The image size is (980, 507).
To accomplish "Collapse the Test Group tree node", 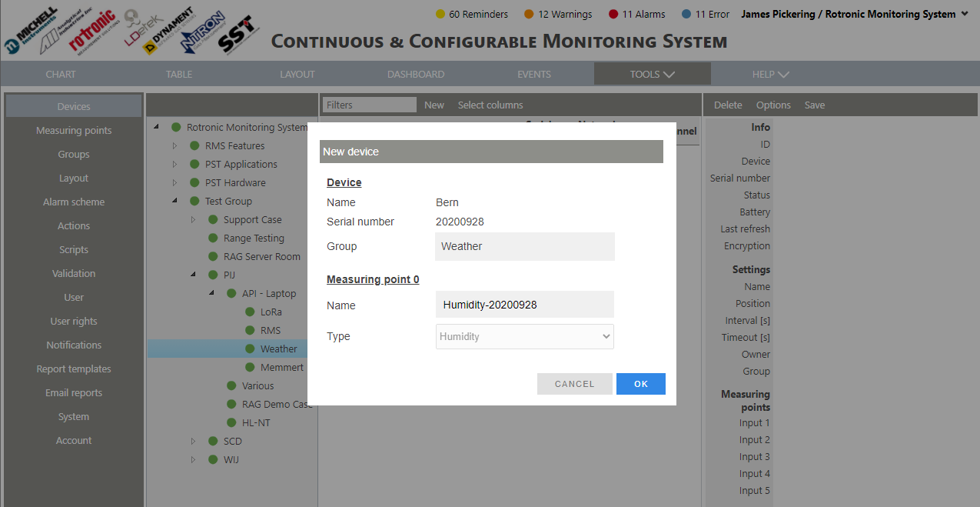I will (x=174, y=201).
